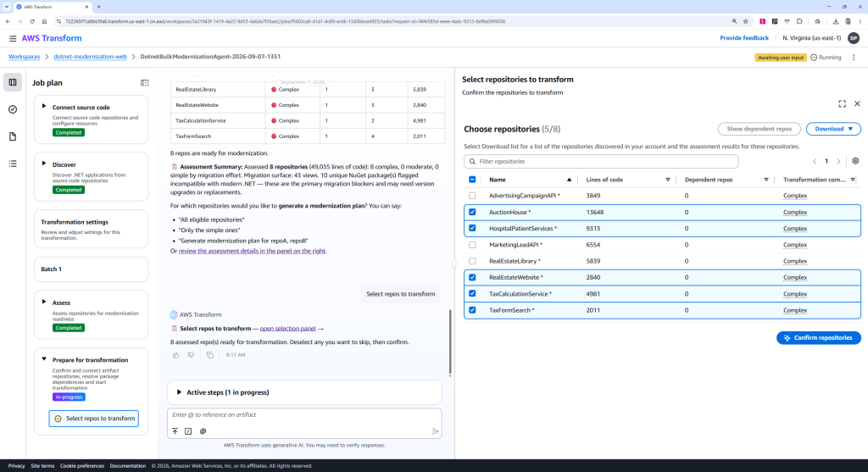Toggle the select-all repositories checkbox

pyautogui.click(x=472, y=180)
